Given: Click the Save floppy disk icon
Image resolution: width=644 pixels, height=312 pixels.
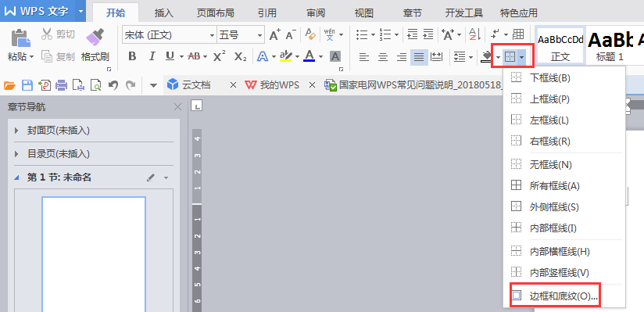Looking at the screenshot, I should [27, 85].
